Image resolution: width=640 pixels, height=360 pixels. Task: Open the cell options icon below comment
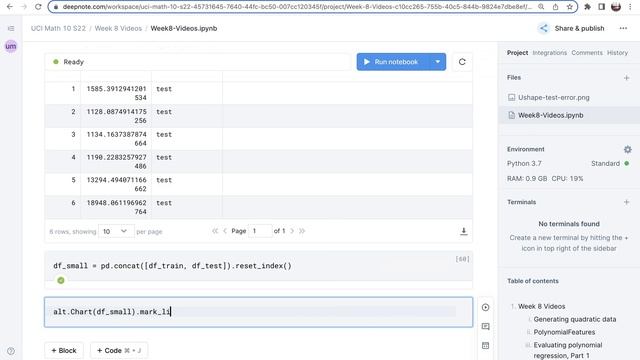pyautogui.click(x=485, y=345)
